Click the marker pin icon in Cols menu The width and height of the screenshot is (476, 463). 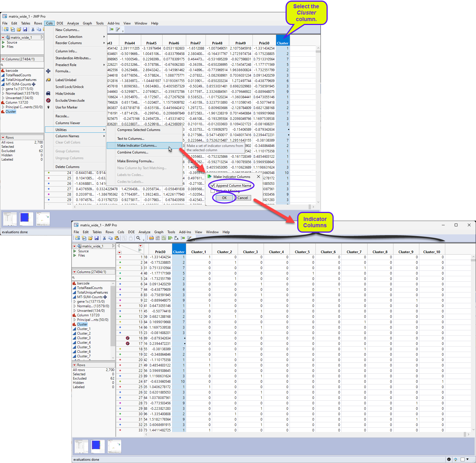coord(48,107)
